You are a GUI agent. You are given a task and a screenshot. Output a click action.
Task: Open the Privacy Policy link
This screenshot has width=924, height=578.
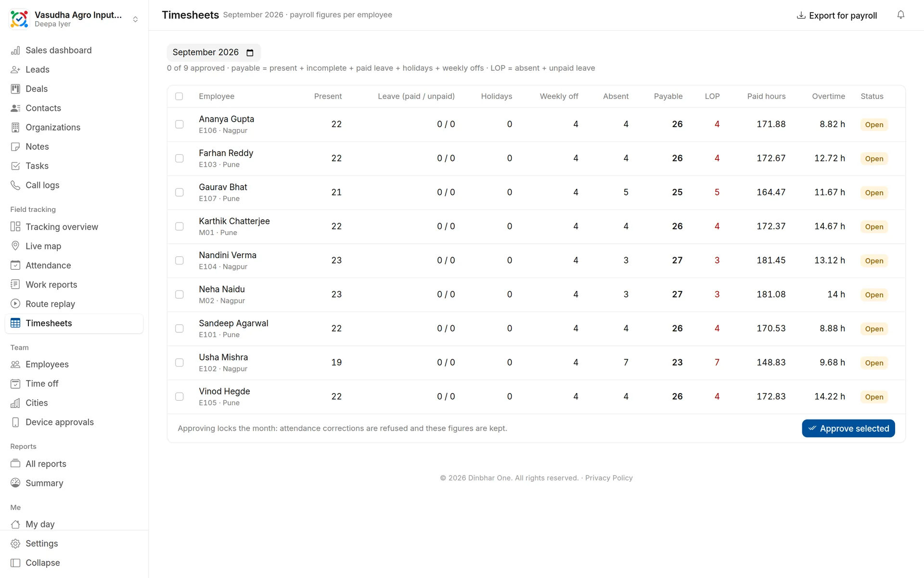tap(609, 478)
